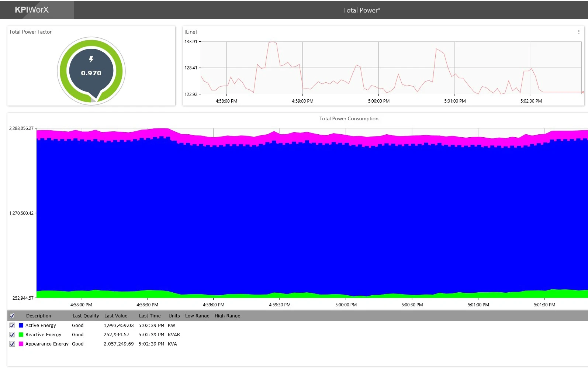Click the [Line] chart title

191,32
